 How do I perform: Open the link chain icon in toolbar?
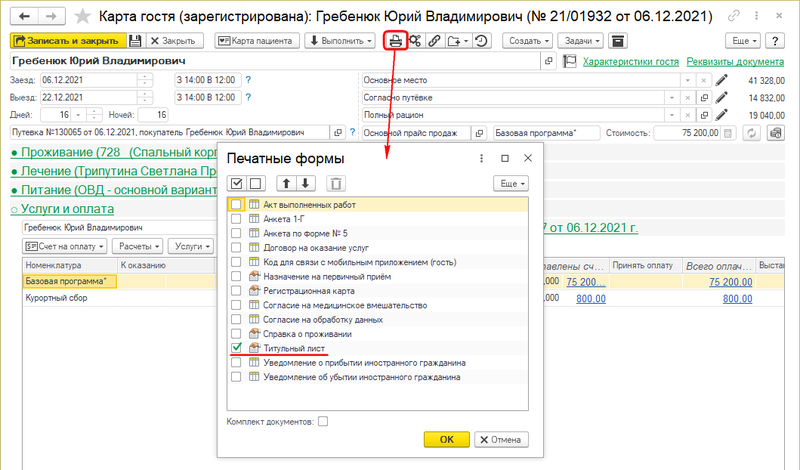point(434,41)
